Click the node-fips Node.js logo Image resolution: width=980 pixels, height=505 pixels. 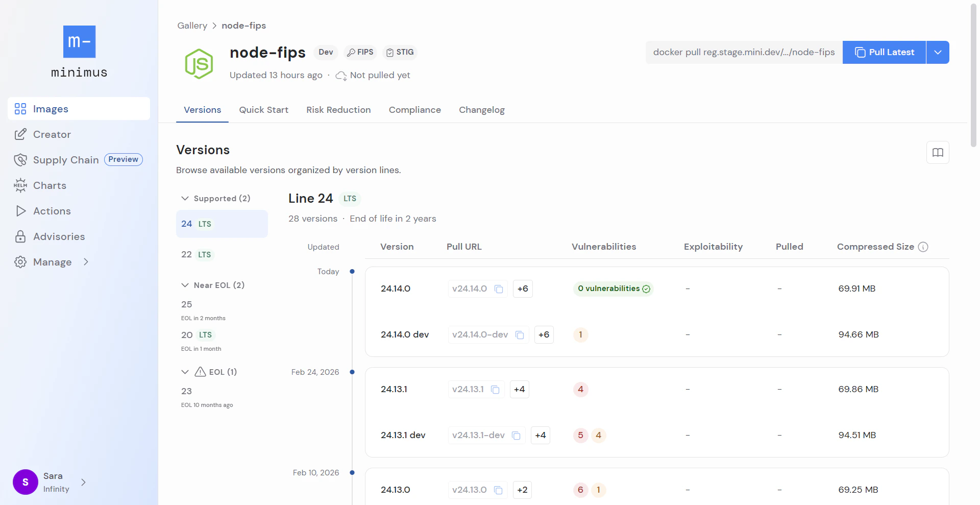click(x=199, y=64)
